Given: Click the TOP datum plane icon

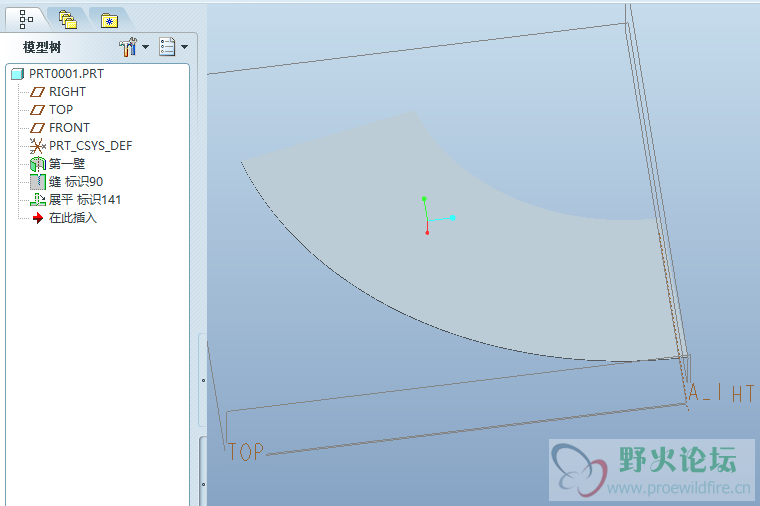Looking at the screenshot, I should 37,110.
